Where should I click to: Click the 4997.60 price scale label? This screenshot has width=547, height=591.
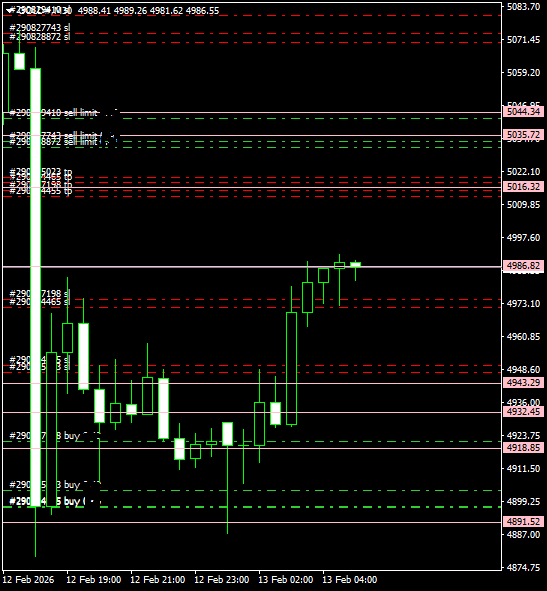point(523,237)
